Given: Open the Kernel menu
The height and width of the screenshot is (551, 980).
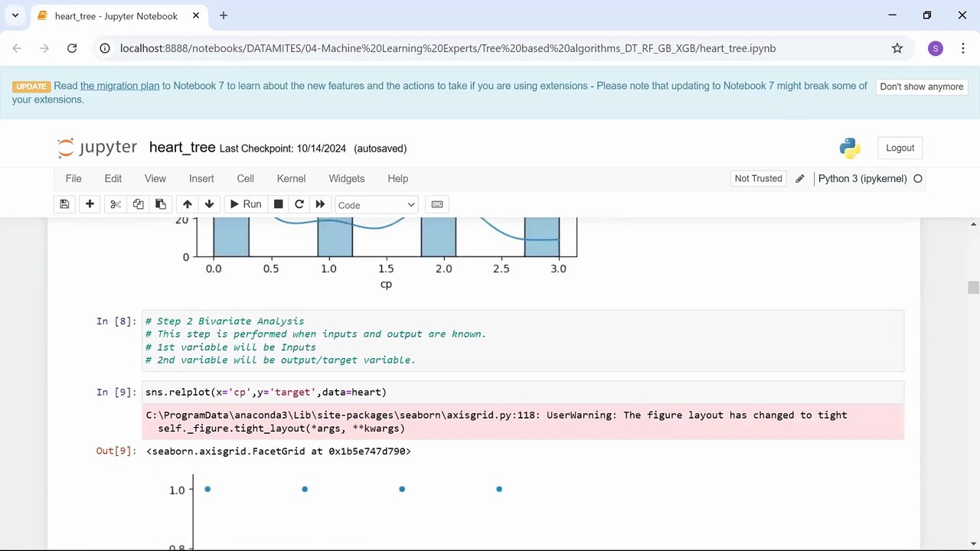Looking at the screenshot, I should (291, 178).
